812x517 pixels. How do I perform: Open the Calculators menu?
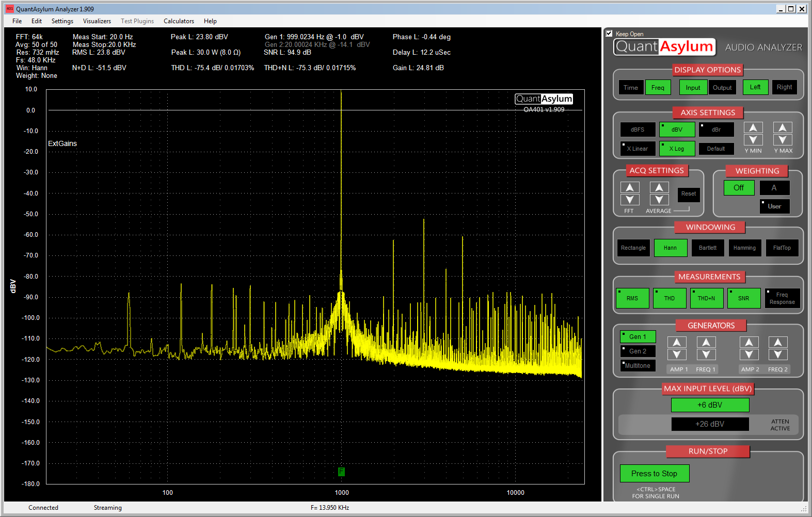pos(179,21)
